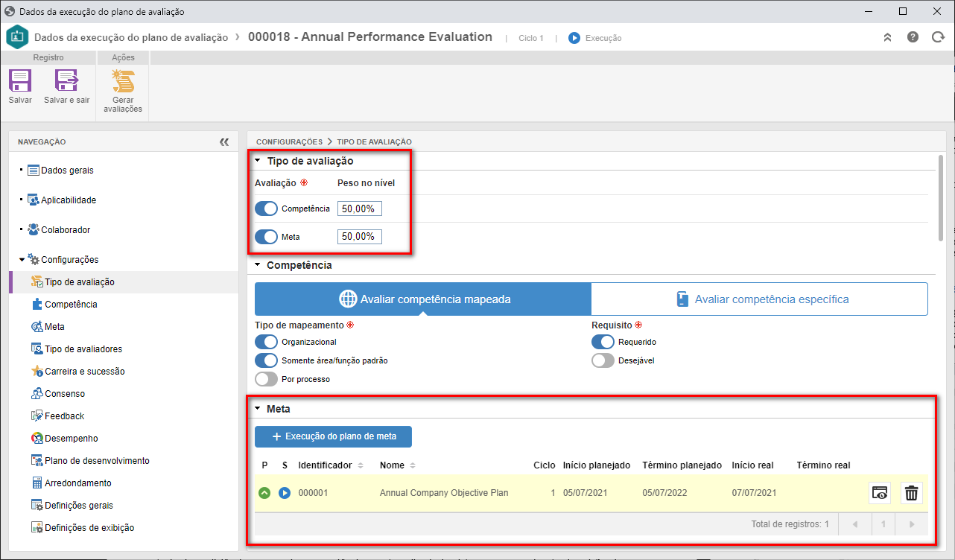Open Tipo de avaliação in navigation
955x560 pixels.
point(80,282)
